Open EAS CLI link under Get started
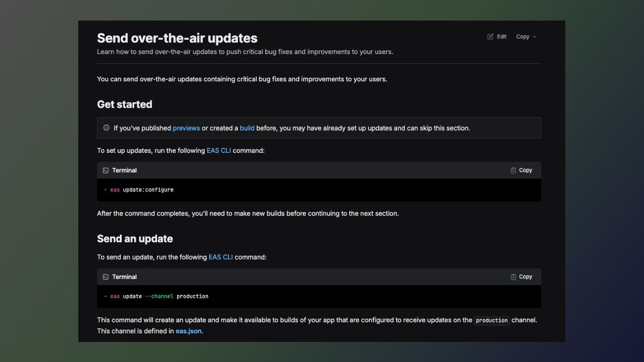644x362 pixels. (x=219, y=151)
